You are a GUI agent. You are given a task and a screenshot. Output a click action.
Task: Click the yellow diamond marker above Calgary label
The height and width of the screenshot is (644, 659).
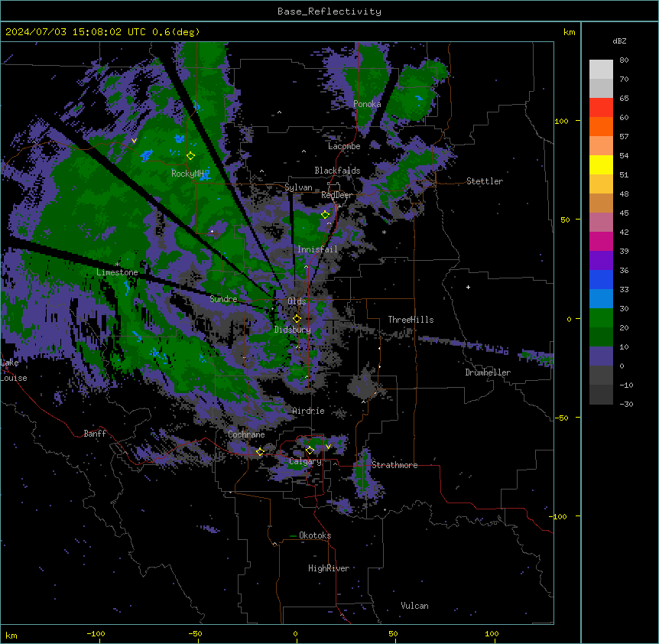point(310,450)
